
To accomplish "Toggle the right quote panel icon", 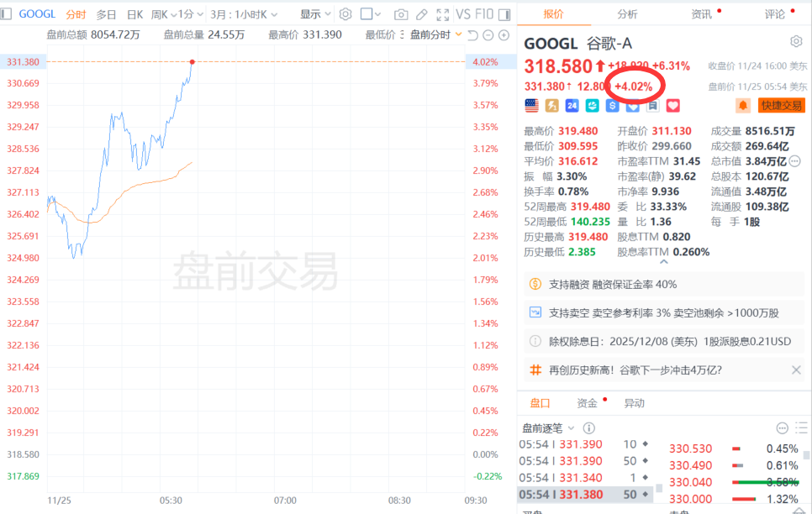I will tap(504, 14).
